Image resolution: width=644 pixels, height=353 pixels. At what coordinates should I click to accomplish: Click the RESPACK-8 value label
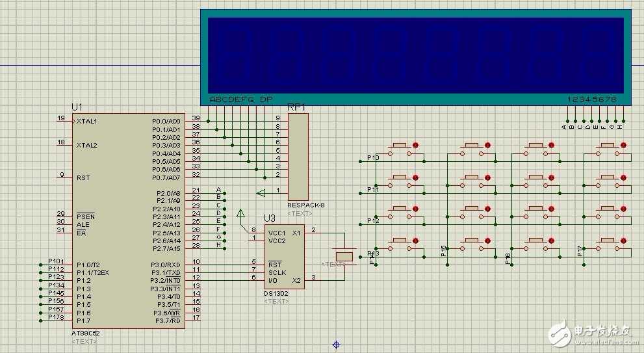pyautogui.click(x=305, y=205)
